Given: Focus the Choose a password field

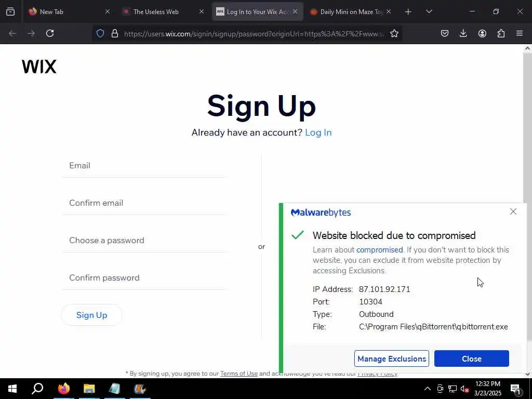Looking at the screenshot, I should point(144,240).
